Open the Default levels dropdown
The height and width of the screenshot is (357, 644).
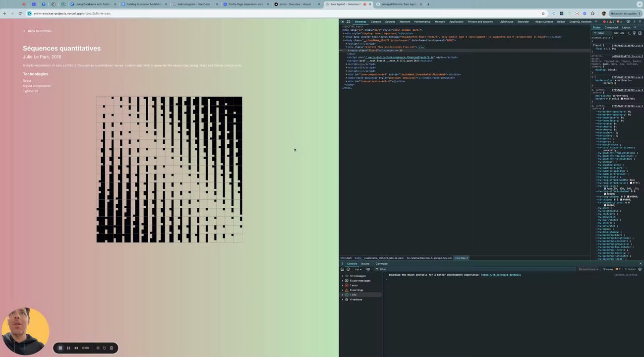click(588, 269)
